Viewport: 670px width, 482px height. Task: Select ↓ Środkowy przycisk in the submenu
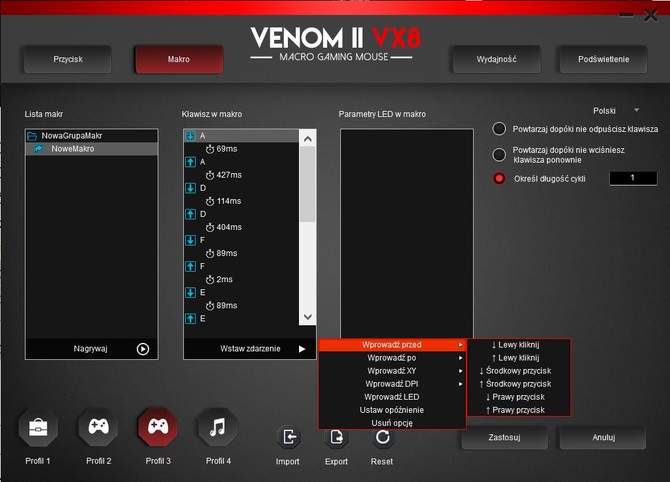519,371
